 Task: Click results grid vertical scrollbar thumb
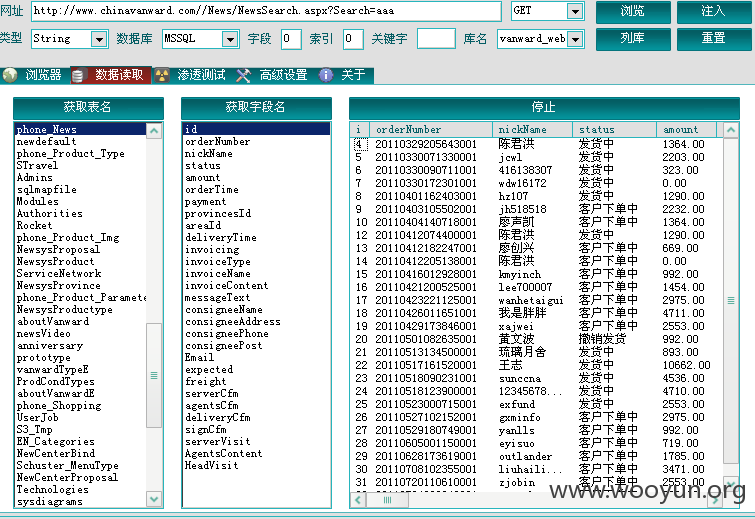coord(731,301)
